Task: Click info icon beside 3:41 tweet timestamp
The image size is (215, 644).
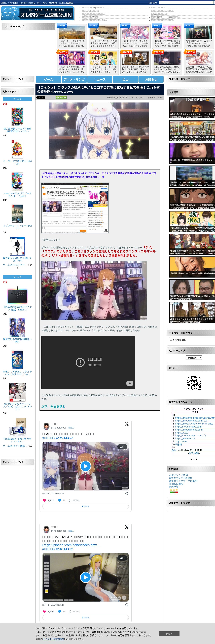Action: pyautogui.click(x=127, y=605)
